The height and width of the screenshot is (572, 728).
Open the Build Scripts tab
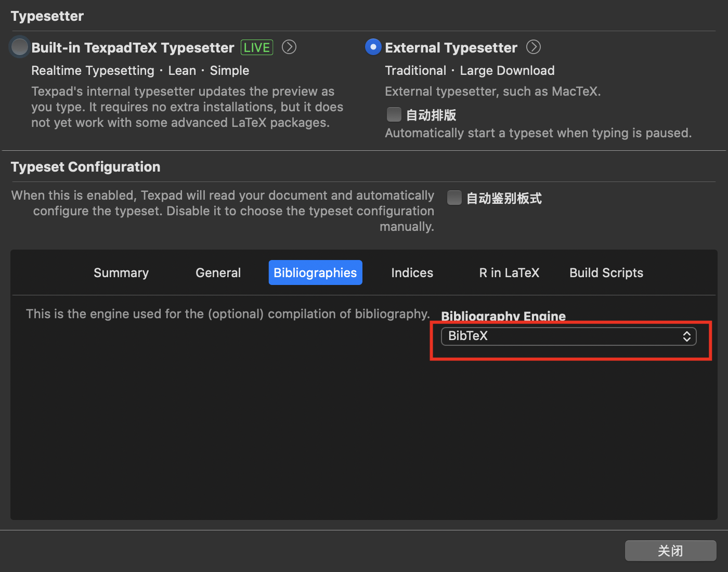click(x=606, y=273)
